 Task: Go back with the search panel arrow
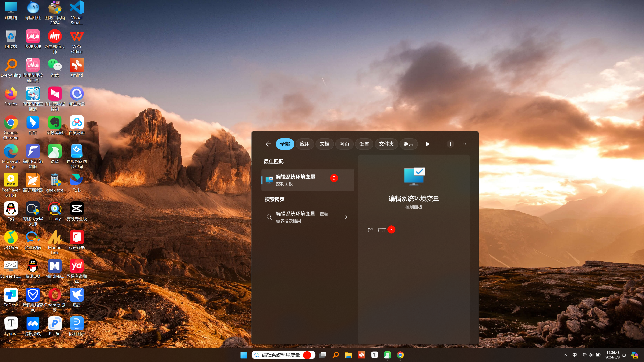point(268,144)
